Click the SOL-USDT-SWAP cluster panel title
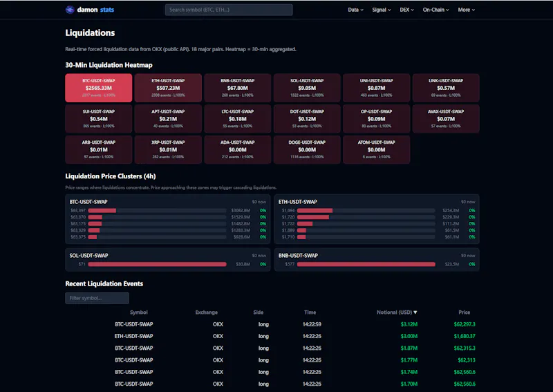 click(x=88, y=255)
